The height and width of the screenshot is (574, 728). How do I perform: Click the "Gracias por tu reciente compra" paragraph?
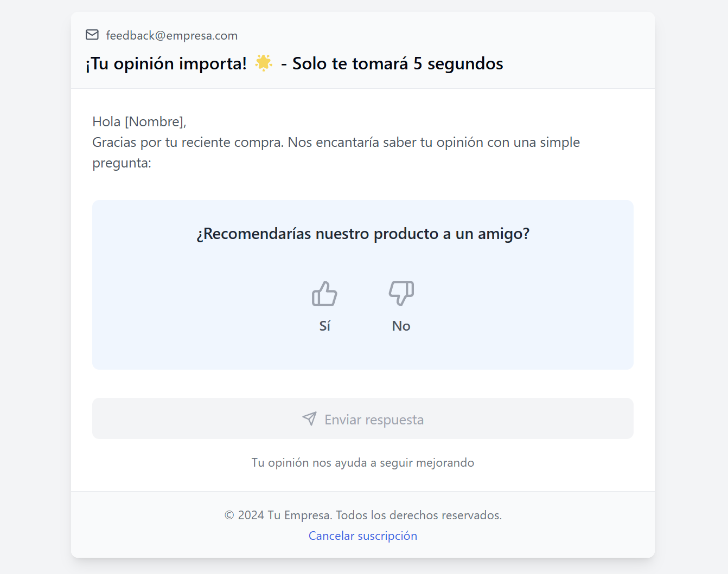click(336, 143)
